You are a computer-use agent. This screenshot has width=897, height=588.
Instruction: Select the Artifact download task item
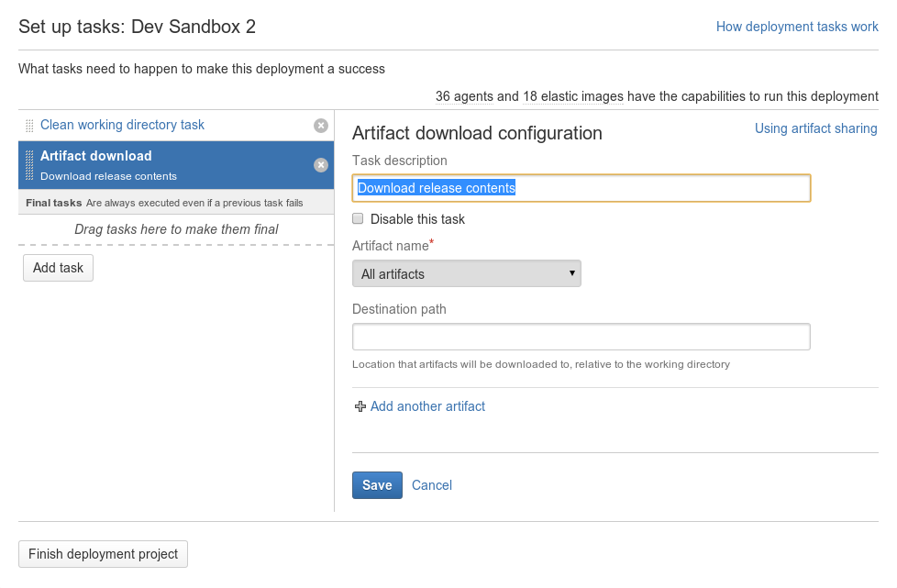176,165
